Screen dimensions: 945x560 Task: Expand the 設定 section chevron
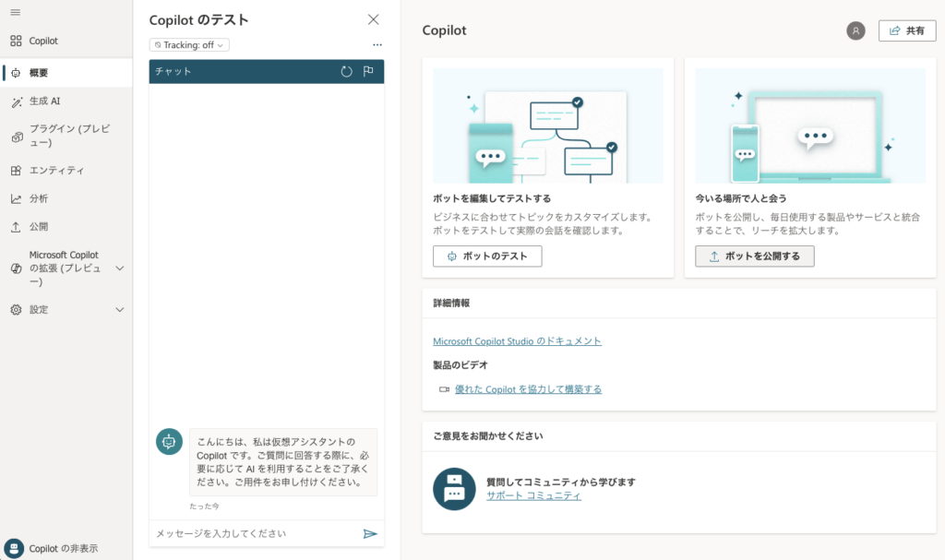pos(119,310)
